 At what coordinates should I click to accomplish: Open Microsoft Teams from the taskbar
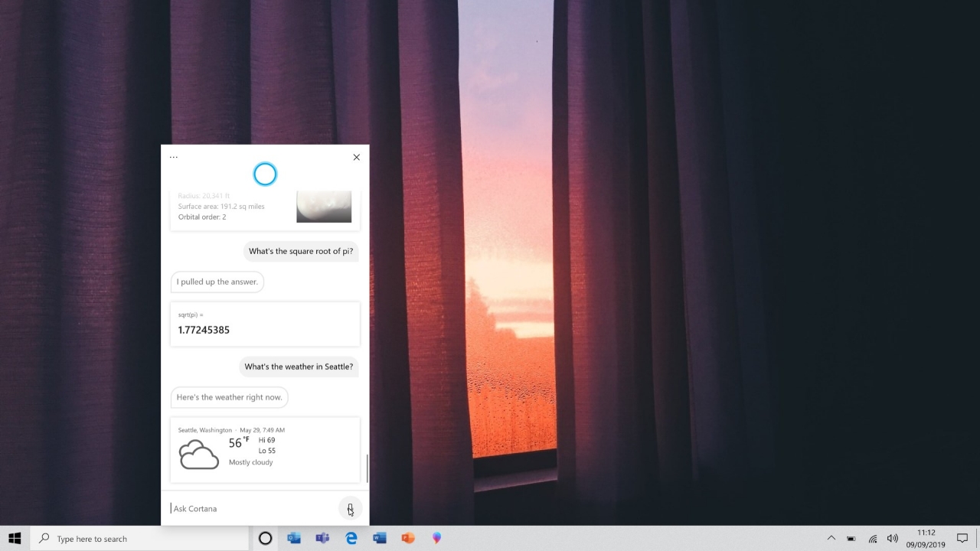click(322, 539)
